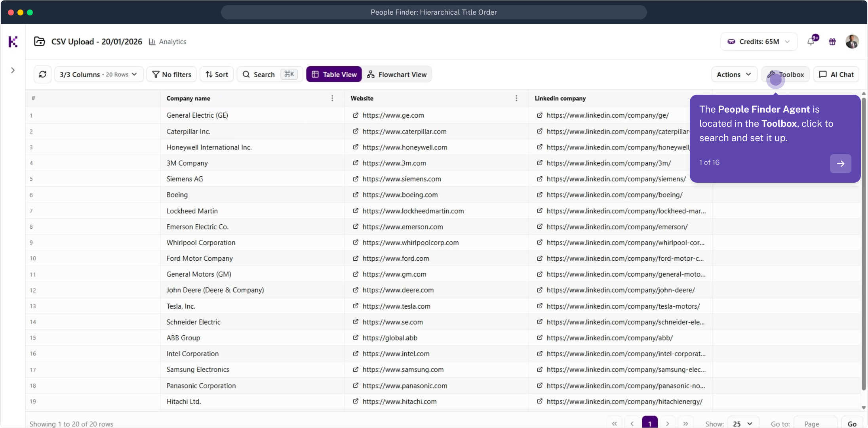
Task: Go to previous page arrow
Action: coord(632,423)
